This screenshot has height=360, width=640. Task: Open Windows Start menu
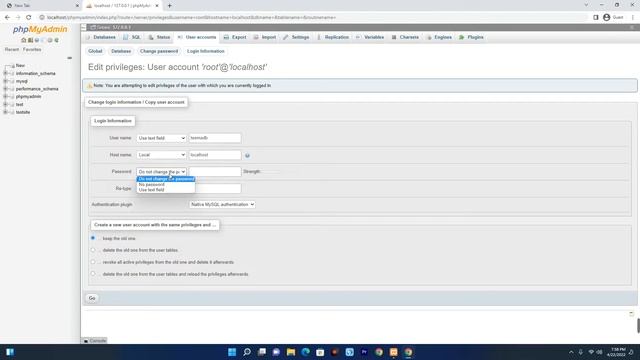232,352
